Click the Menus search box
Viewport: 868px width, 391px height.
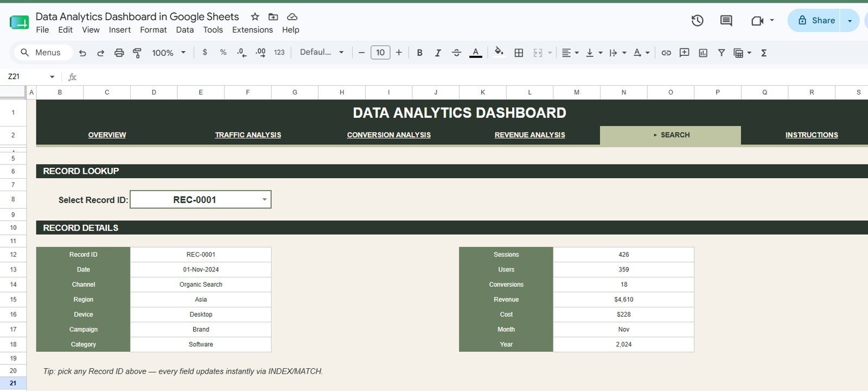pos(43,52)
